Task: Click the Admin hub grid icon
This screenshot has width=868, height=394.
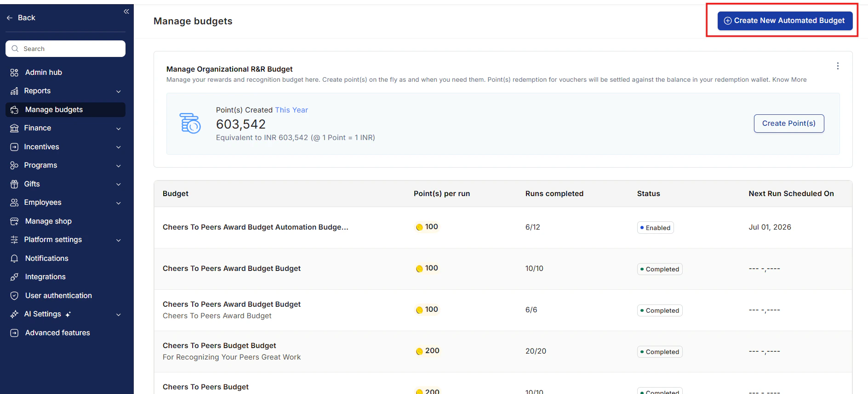Action: click(14, 73)
